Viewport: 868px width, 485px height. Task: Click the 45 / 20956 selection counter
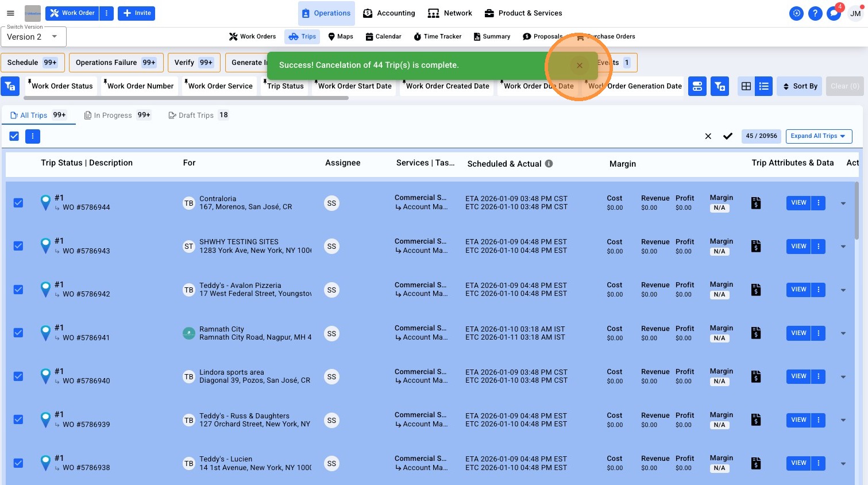tap(761, 136)
